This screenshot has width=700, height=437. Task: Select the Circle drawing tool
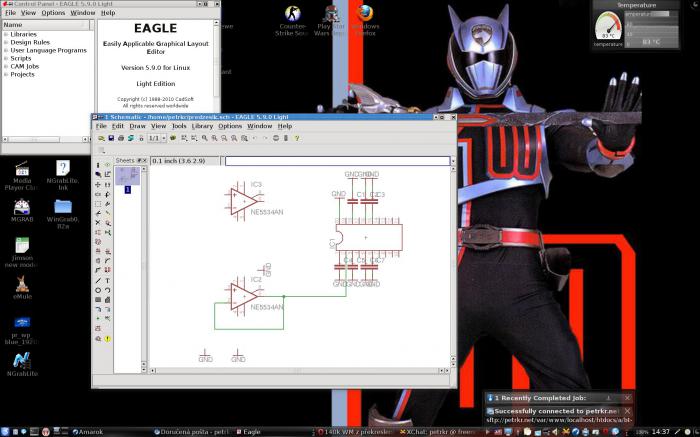(x=98, y=290)
